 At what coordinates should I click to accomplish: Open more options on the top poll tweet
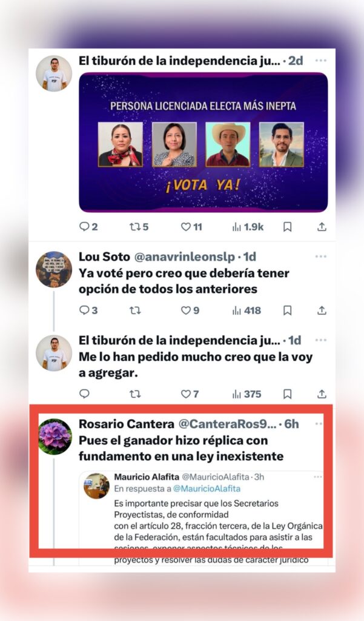point(321,61)
